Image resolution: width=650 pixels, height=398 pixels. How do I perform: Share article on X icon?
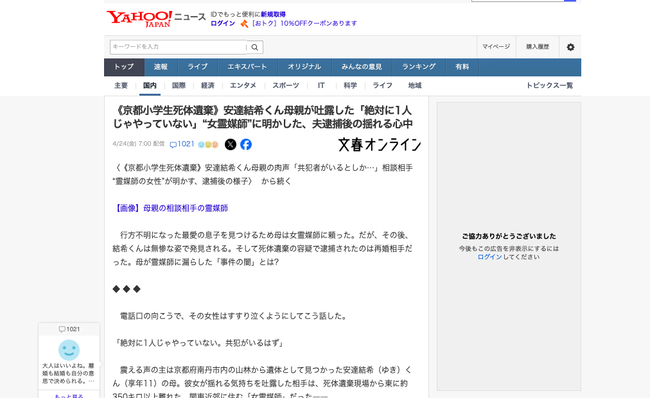230,144
